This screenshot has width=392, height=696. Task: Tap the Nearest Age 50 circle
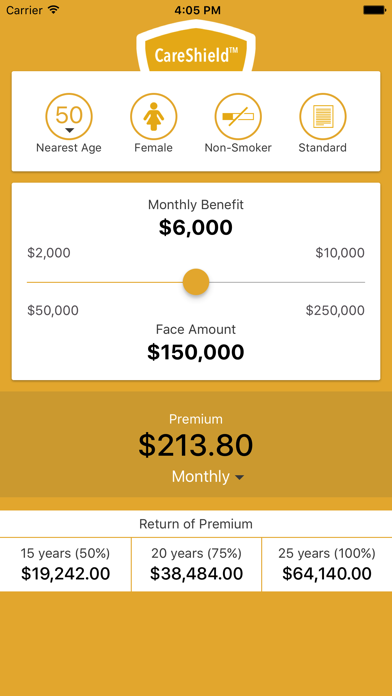coord(69,117)
